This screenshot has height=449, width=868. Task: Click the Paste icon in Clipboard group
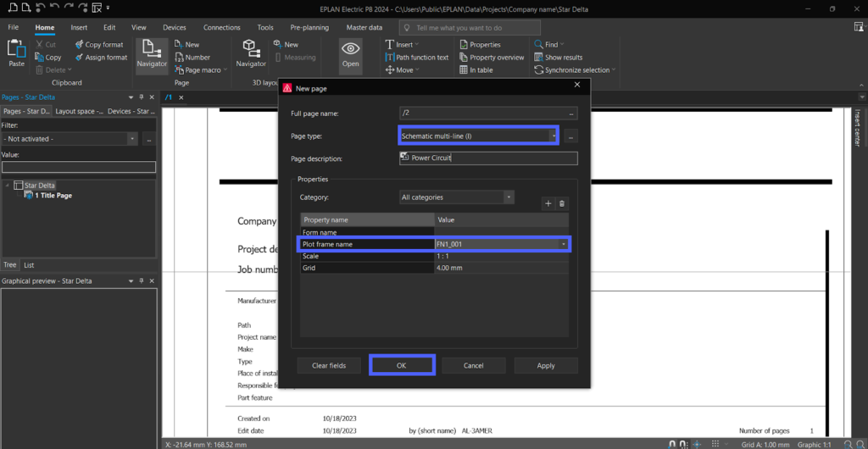[x=16, y=48]
